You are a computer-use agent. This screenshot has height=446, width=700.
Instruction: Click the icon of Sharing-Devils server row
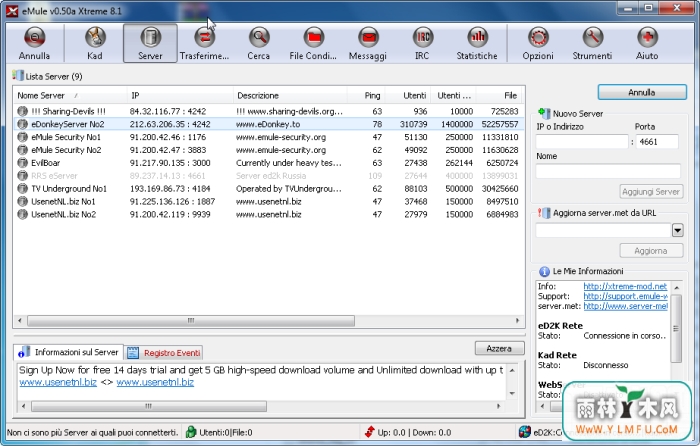point(22,111)
